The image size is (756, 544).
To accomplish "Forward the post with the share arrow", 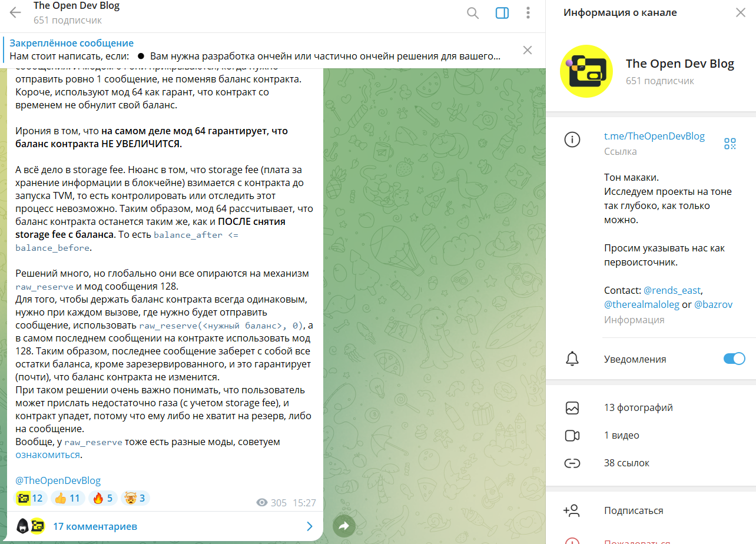I will click(x=344, y=526).
